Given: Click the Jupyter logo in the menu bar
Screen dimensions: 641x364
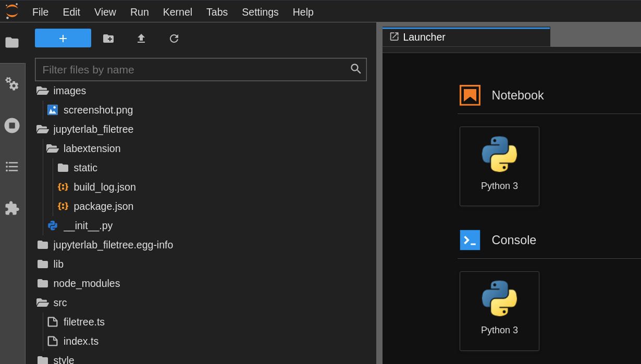Looking at the screenshot, I should [x=11, y=11].
